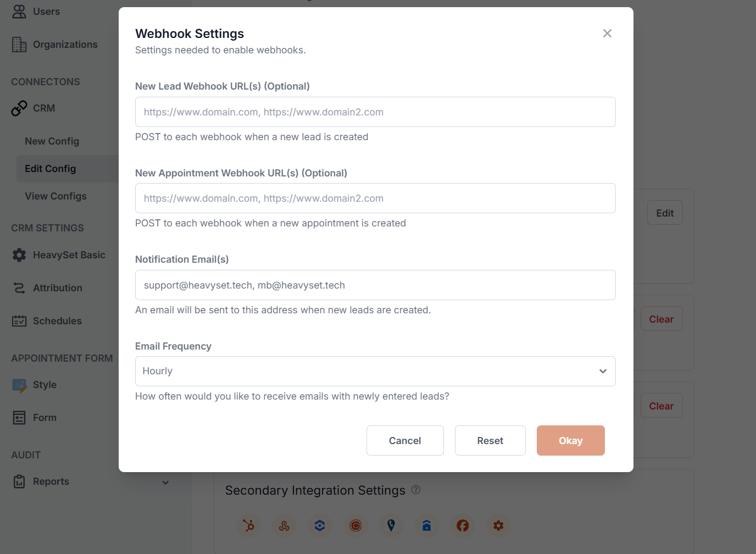Click the blue house integration icon
The width and height of the screenshot is (756, 554).
pyautogui.click(x=427, y=526)
